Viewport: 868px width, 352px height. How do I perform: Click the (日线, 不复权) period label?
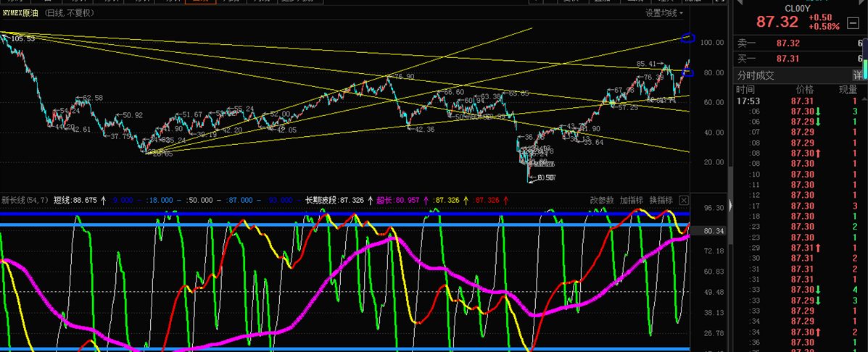click(70, 13)
